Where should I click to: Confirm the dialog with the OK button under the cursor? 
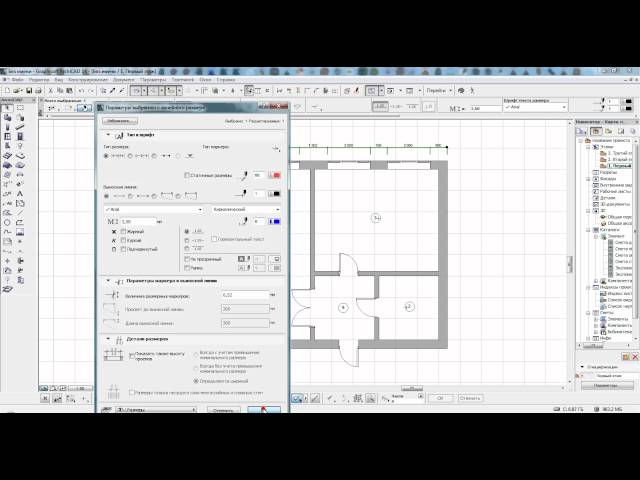pos(264,410)
